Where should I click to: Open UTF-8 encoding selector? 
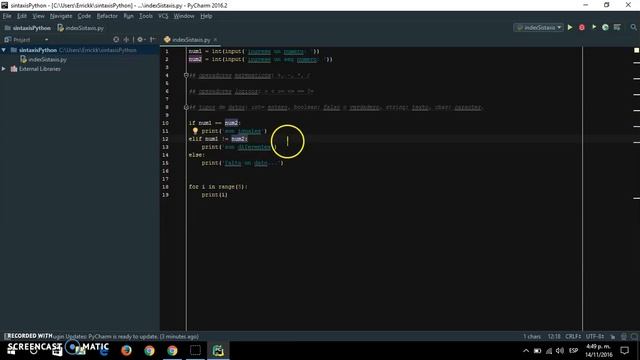595,337
